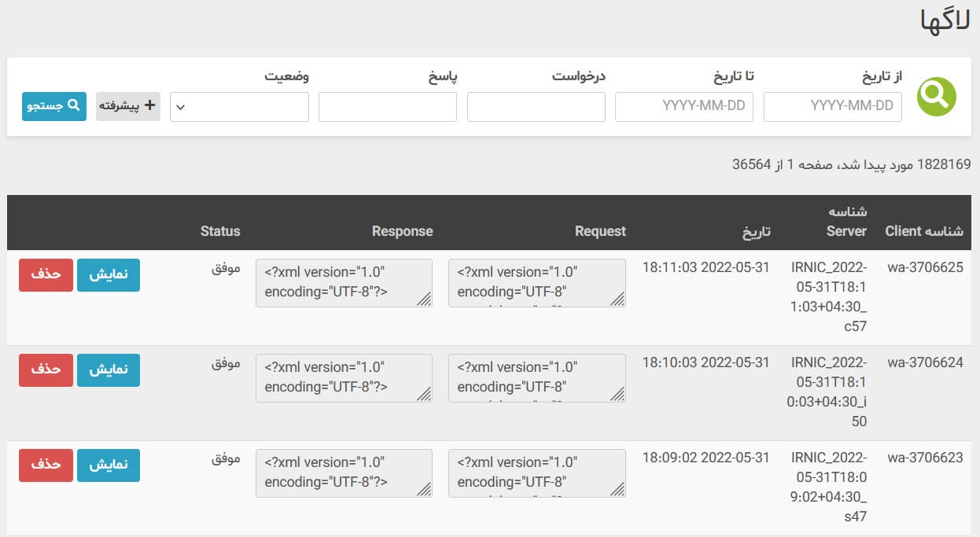Image resolution: width=980 pixels, height=537 pixels.
Task: Show log entry wa-3706624 with نمایش
Action: 109,370
